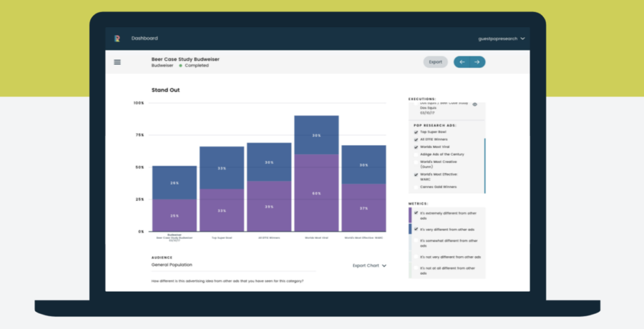Click the purple extremely different color swatch
The image size is (644, 329).
pyautogui.click(x=410, y=215)
